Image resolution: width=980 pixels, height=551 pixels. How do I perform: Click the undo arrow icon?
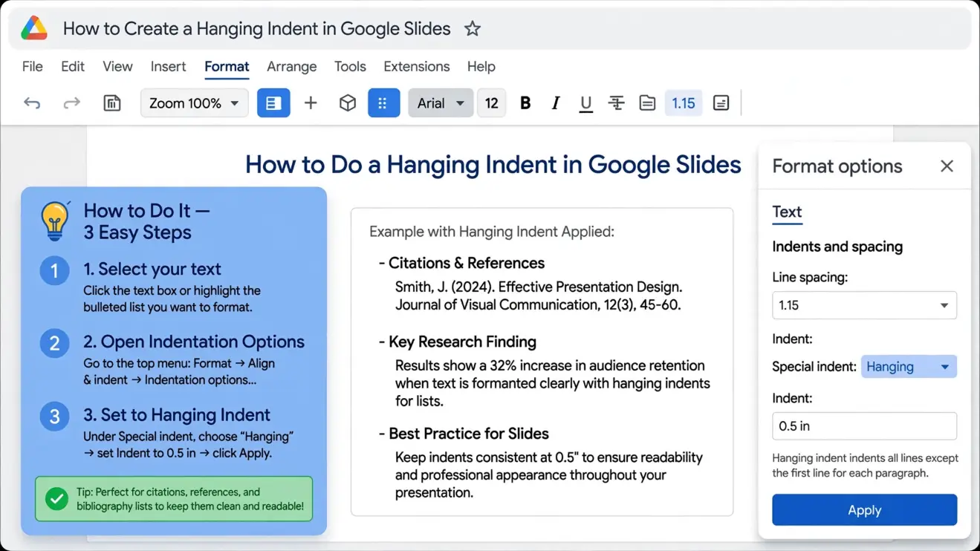pyautogui.click(x=32, y=103)
